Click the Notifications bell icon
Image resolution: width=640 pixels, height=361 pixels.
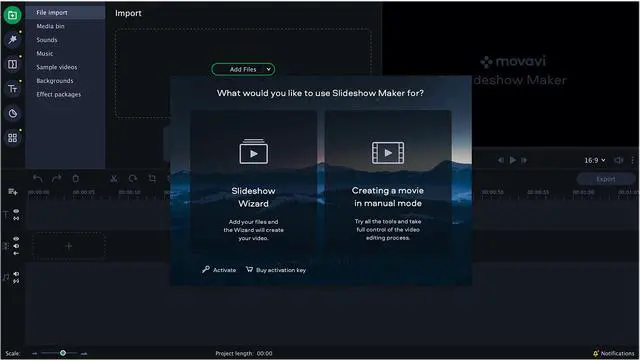click(x=596, y=353)
